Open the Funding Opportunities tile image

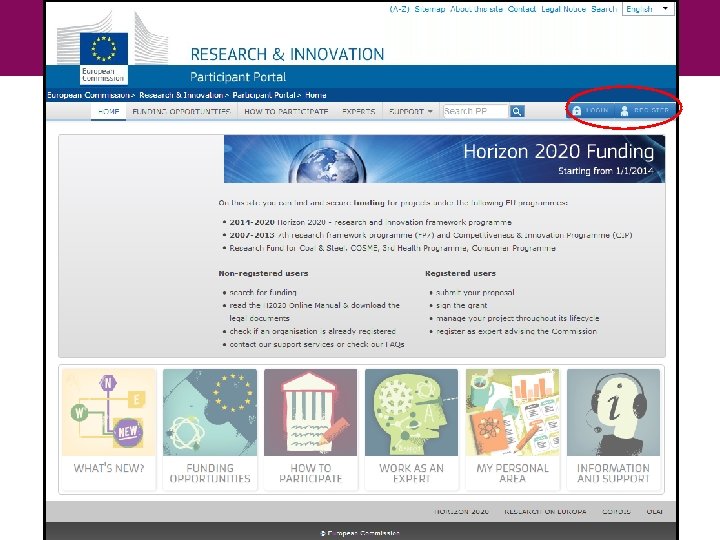click(210, 412)
